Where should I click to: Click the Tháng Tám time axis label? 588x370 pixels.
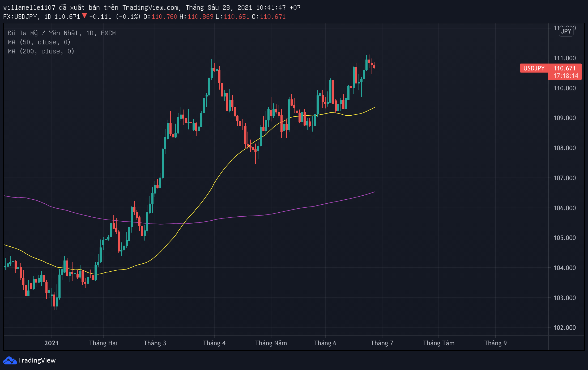click(439, 343)
